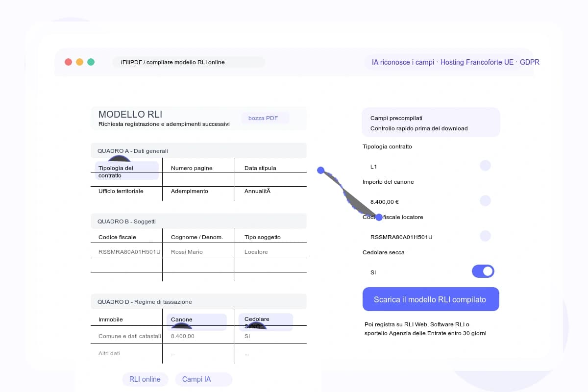Click the Cognome / Denom. column header
588x392 pixels.
pos(197,237)
